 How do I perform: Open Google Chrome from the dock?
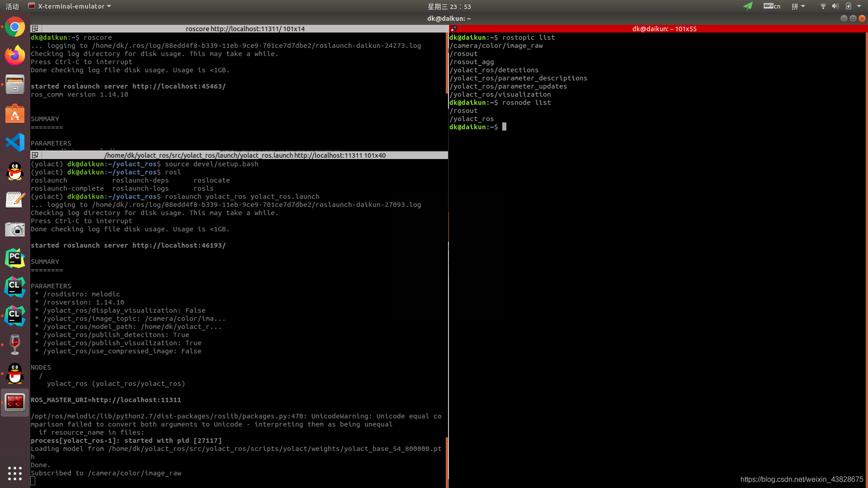[15, 28]
